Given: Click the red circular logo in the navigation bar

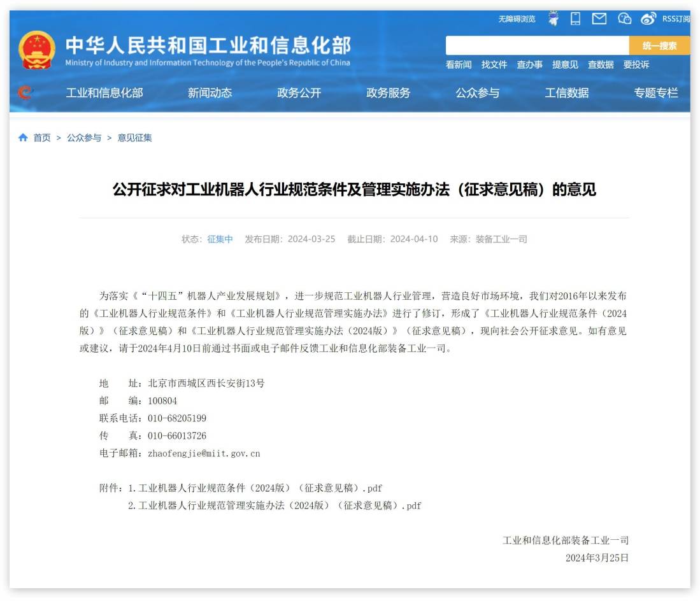Looking at the screenshot, I should (x=24, y=92).
